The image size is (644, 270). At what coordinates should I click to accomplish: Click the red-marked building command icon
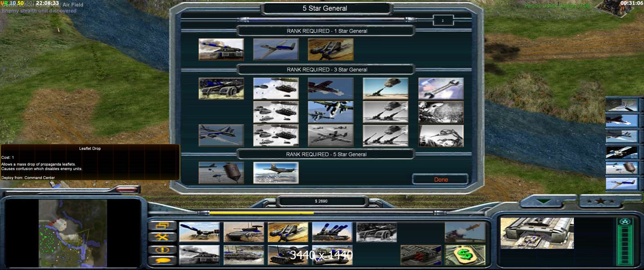(x=421, y=255)
